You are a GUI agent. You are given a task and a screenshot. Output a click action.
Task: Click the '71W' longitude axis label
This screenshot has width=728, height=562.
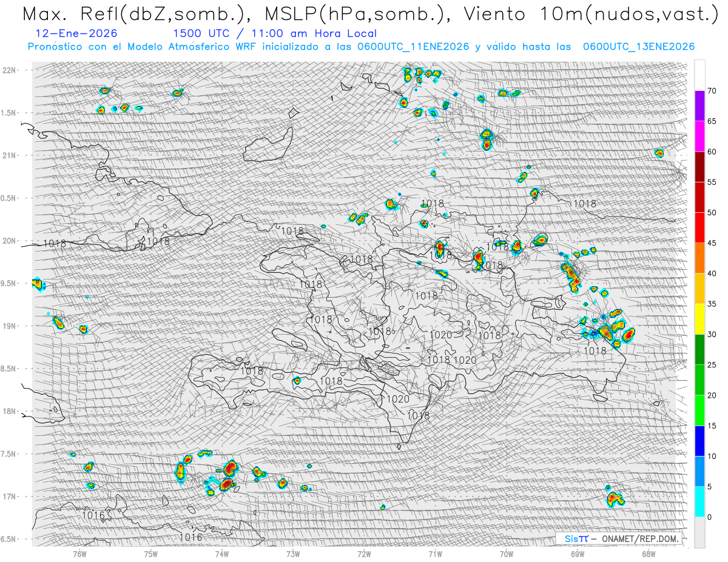pyautogui.click(x=436, y=554)
